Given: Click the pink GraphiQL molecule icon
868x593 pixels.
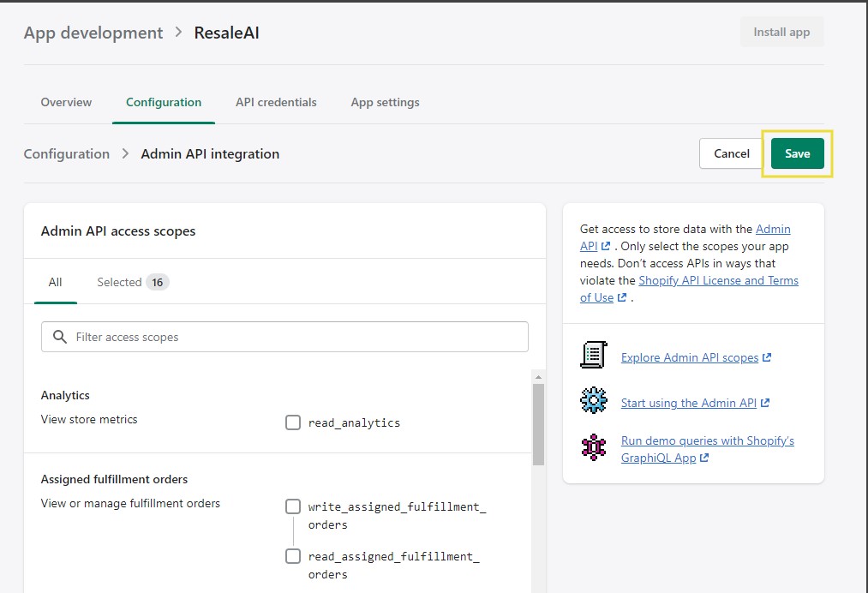Looking at the screenshot, I should coord(594,447).
